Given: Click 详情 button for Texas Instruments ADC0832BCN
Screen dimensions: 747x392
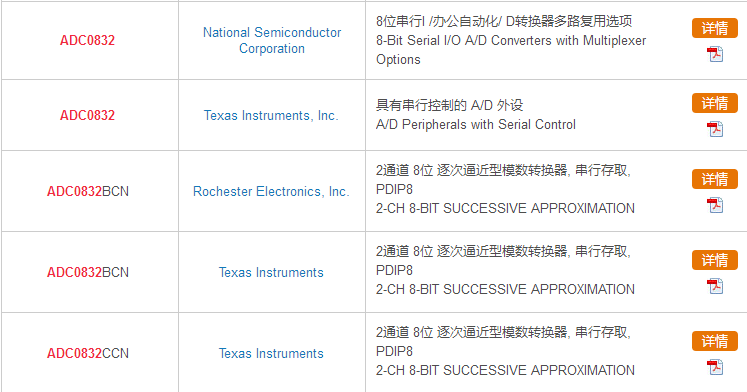Looking at the screenshot, I should pos(715,260).
